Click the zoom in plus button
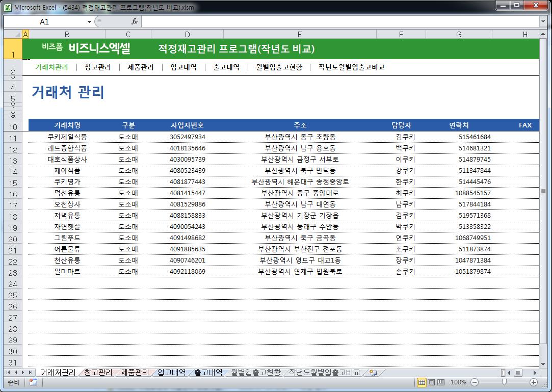This screenshot has height=392, width=552. click(x=534, y=382)
